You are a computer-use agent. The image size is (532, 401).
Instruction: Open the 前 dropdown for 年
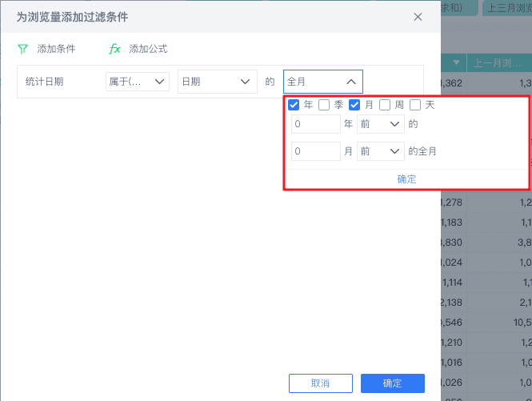(x=380, y=124)
